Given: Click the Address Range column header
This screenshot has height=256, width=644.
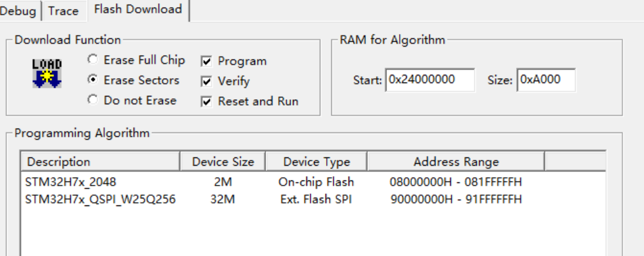Looking at the screenshot, I should point(456,161).
